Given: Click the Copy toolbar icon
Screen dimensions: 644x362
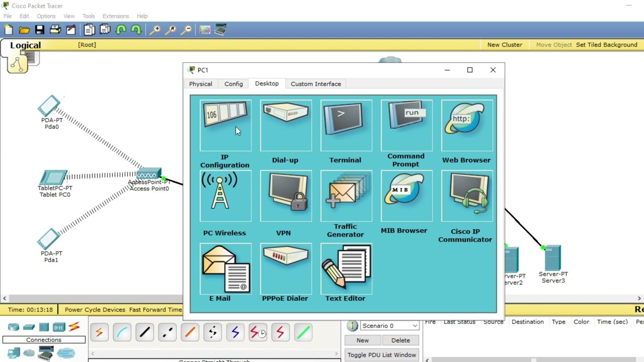Looking at the screenshot, I should [x=90, y=30].
